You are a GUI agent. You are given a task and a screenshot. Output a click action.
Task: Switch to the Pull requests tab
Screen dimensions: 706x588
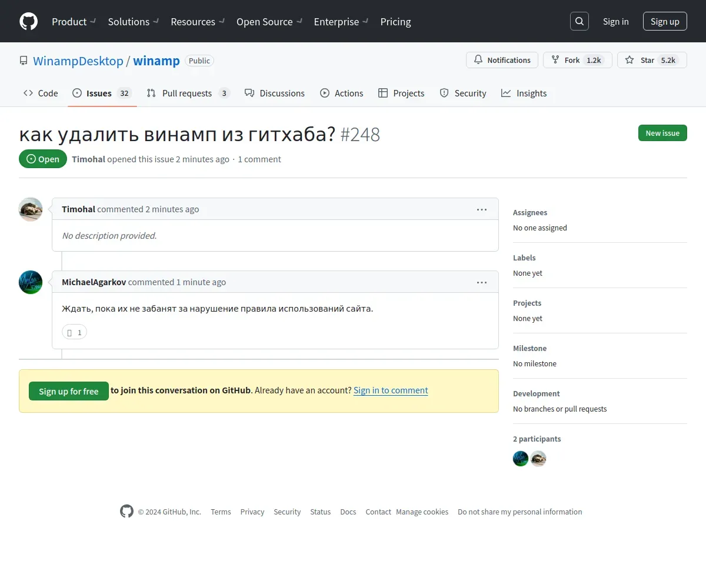[x=187, y=93]
